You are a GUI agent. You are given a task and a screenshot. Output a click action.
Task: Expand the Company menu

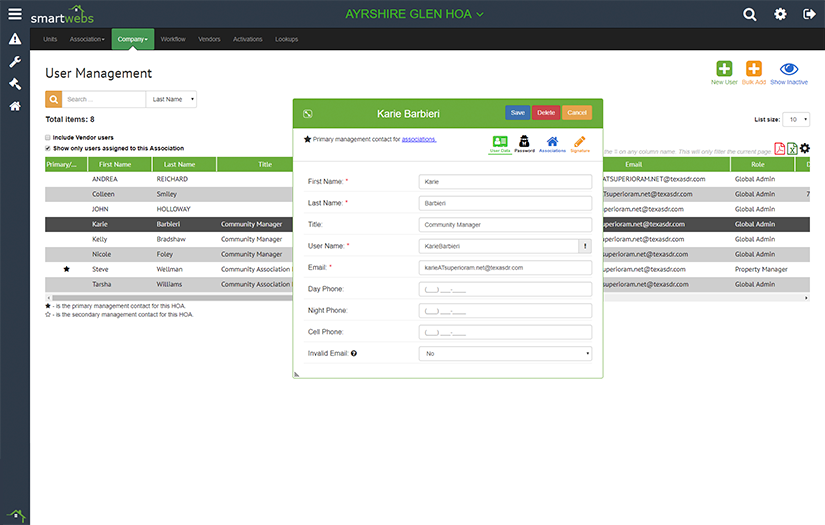click(x=133, y=39)
